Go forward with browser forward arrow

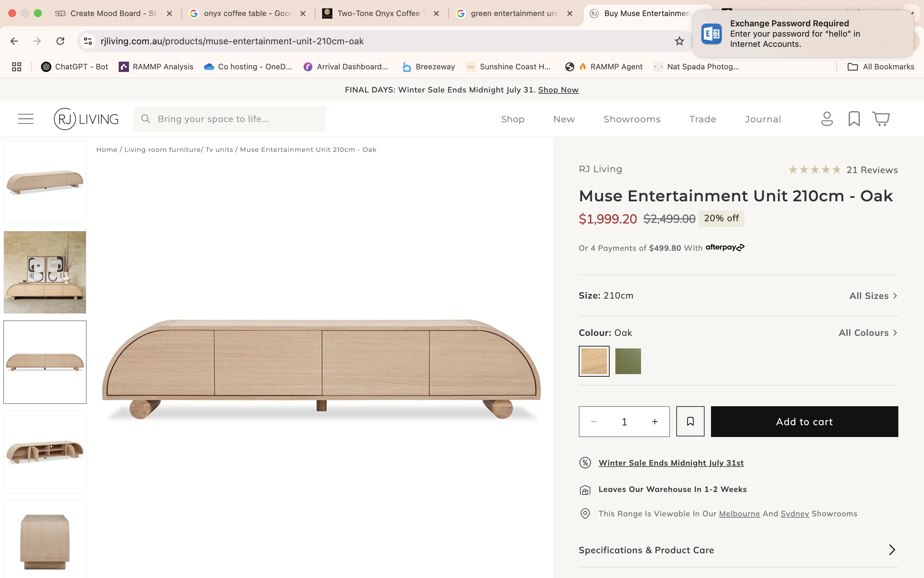[x=37, y=41]
